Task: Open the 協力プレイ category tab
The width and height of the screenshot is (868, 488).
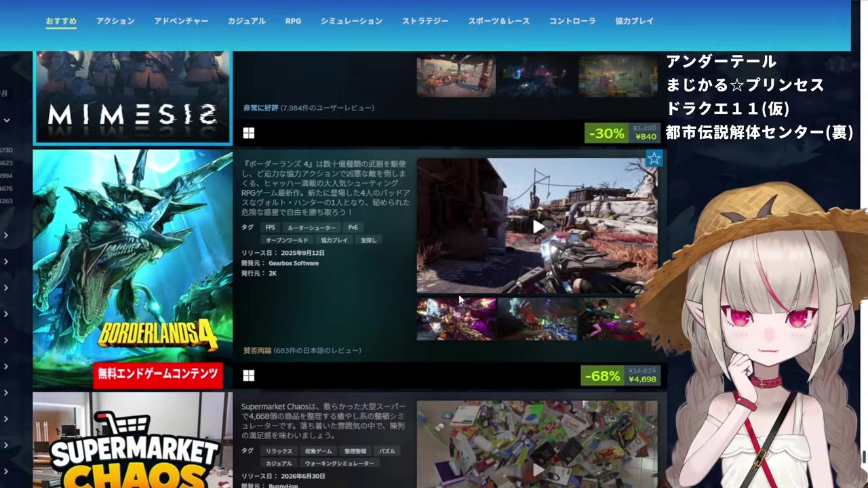Action: (x=635, y=21)
